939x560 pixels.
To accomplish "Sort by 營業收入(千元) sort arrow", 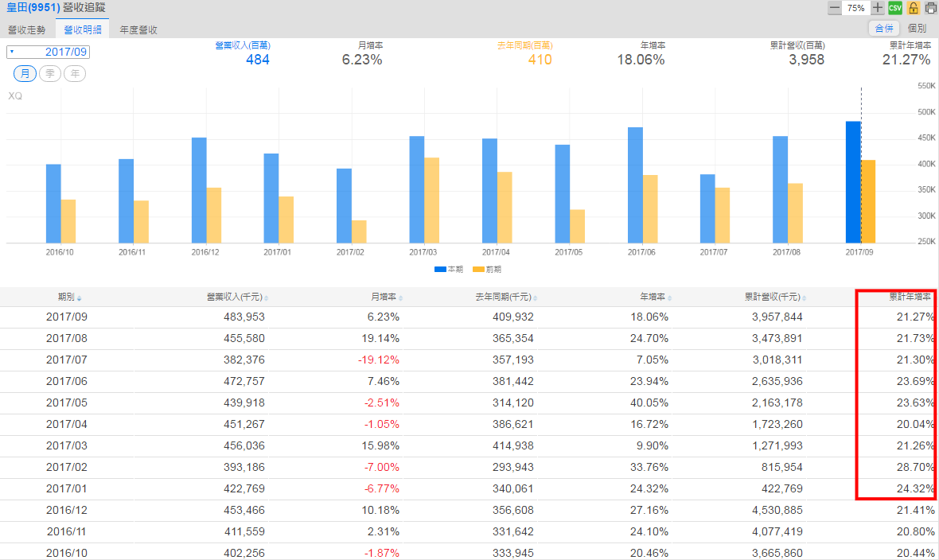I will click(x=266, y=298).
